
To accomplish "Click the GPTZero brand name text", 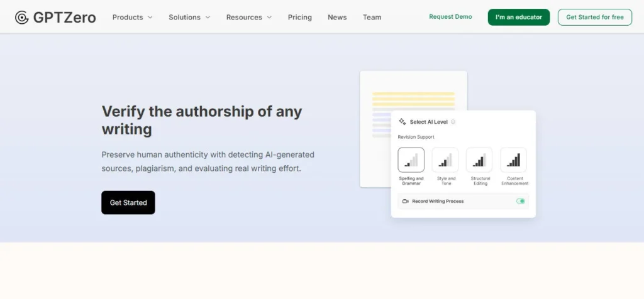I will 65,17.
